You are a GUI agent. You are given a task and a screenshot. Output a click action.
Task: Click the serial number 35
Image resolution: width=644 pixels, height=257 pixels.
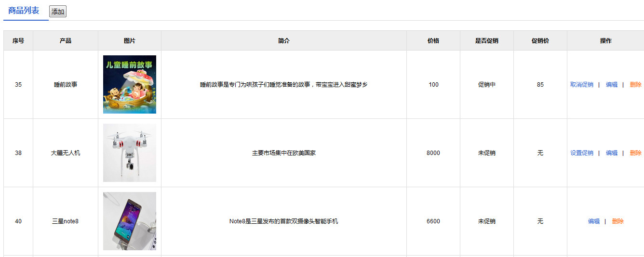18,85
